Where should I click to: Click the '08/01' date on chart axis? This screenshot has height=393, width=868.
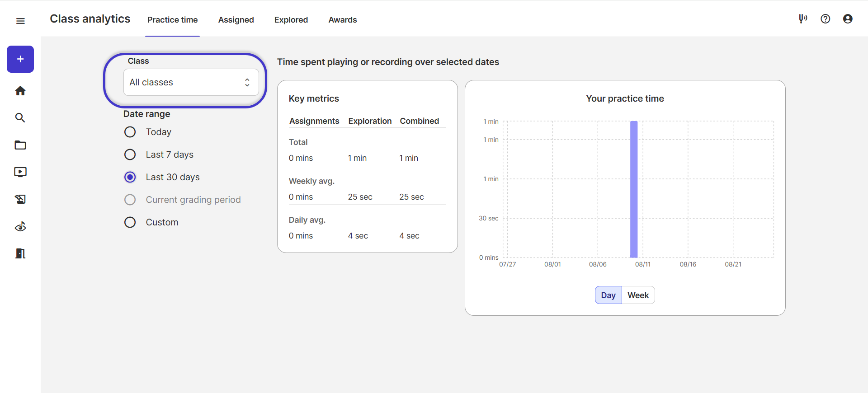pyautogui.click(x=552, y=264)
